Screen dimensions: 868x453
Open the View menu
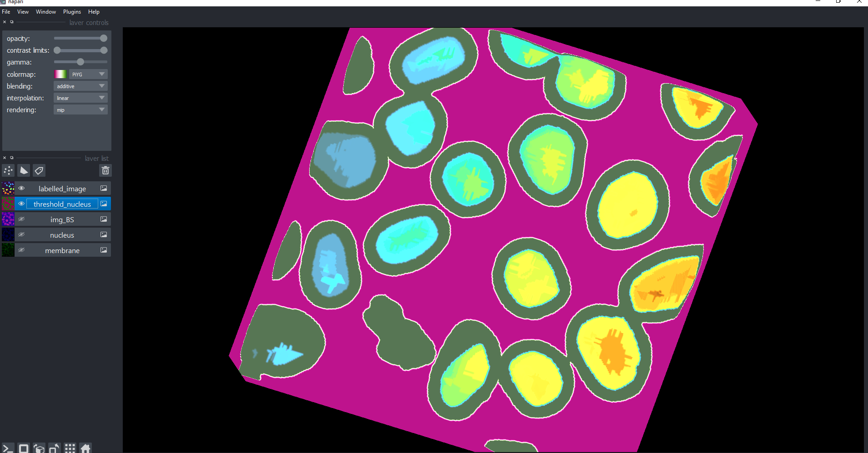(x=23, y=11)
